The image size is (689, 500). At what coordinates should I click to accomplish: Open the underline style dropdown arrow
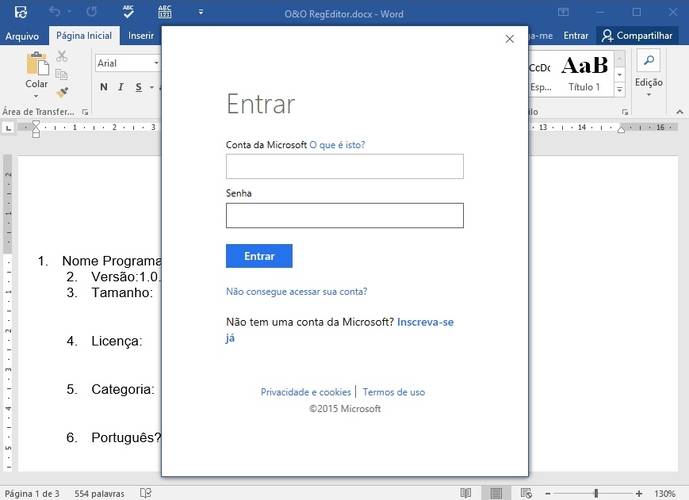(x=152, y=87)
